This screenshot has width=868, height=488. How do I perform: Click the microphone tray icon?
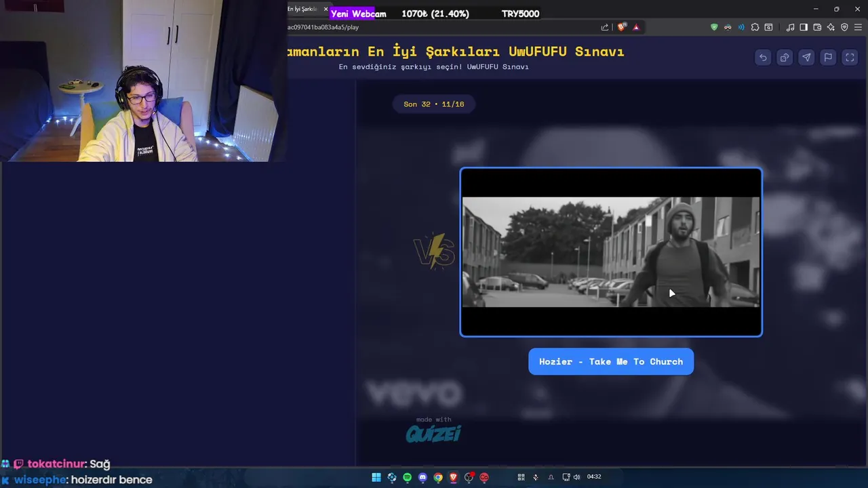click(x=536, y=477)
